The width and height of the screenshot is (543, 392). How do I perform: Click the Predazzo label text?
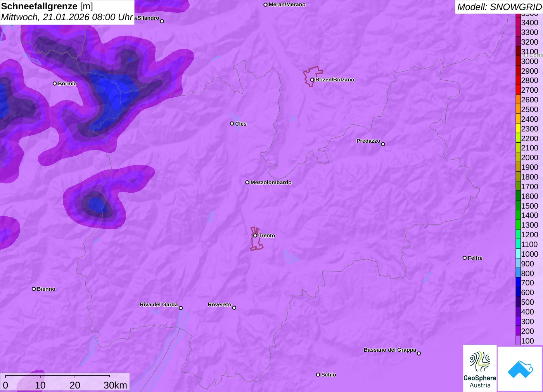(368, 141)
